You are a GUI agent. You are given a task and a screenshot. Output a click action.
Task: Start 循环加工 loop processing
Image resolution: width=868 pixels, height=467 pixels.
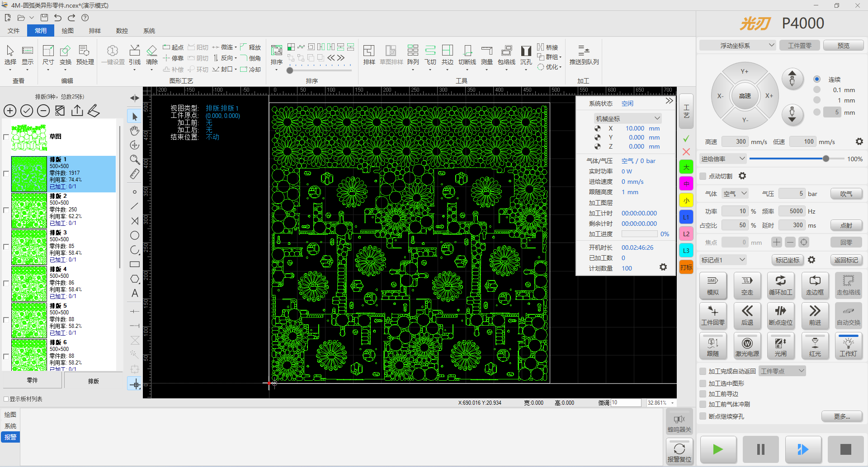point(781,285)
